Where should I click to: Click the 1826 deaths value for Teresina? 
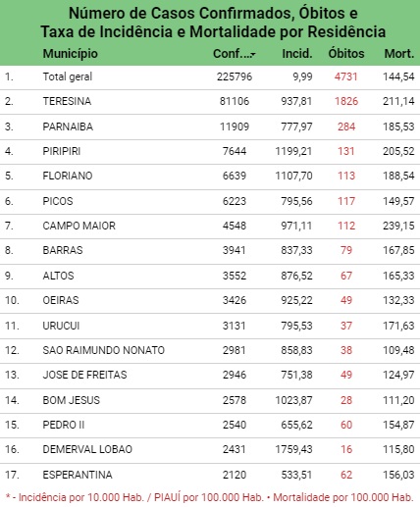tap(346, 101)
